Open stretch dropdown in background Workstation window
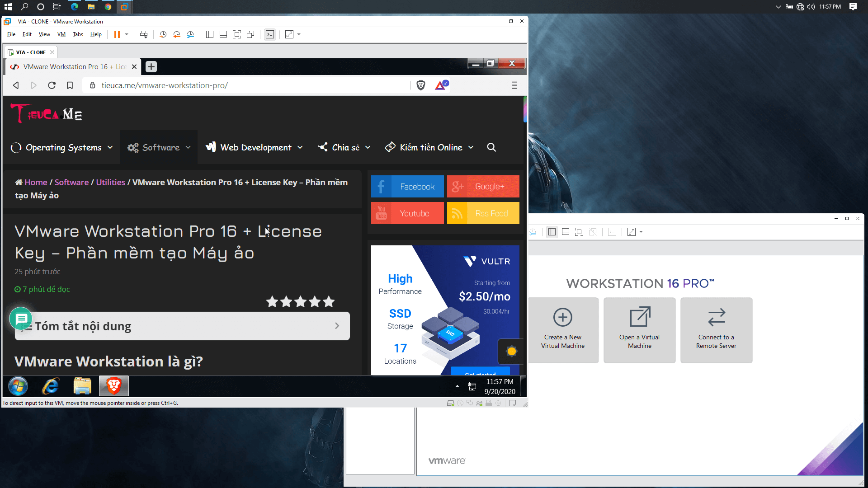This screenshot has width=868, height=488. [641, 232]
